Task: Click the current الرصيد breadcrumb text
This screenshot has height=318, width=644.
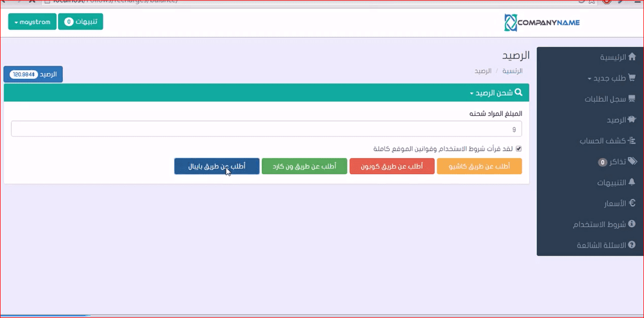Action: [x=482, y=71]
